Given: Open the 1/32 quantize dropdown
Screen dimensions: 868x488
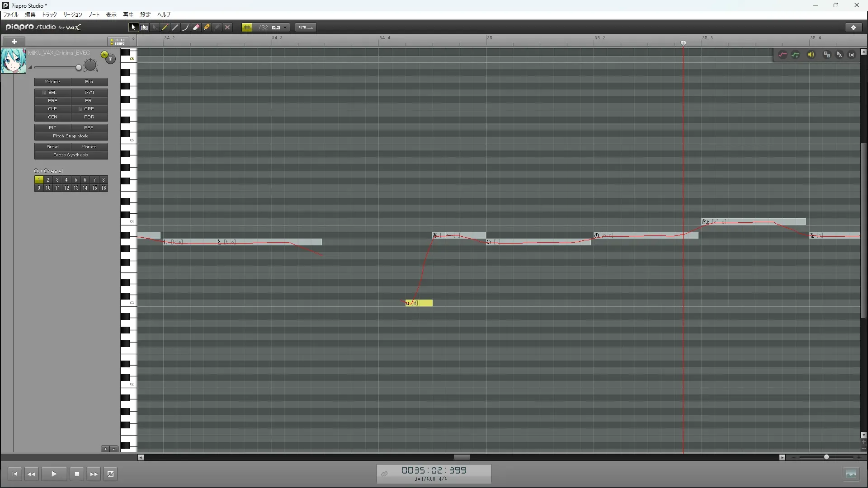Looking at the screenshot, I should tap(285, 28).
